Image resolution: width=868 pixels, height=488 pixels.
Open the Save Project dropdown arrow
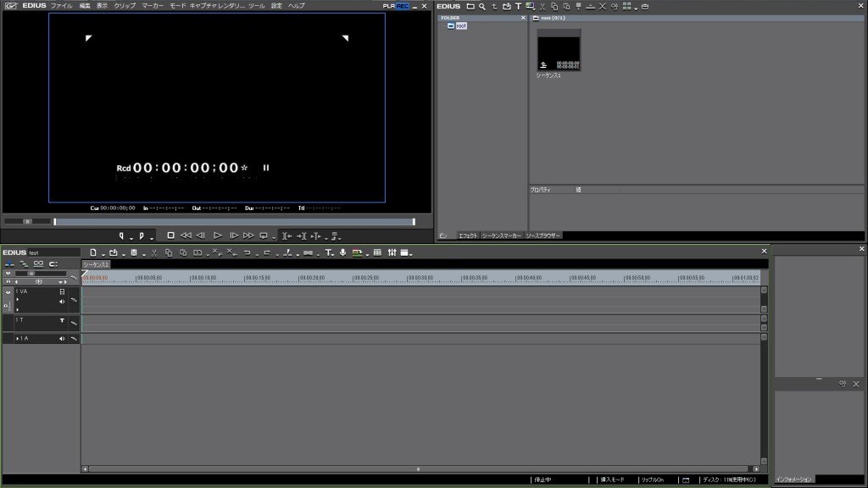144,254
